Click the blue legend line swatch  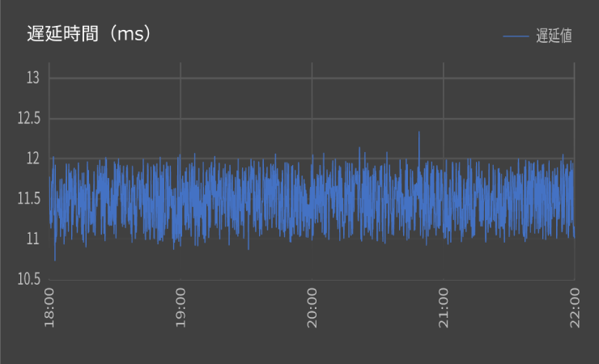pos(516,36)
